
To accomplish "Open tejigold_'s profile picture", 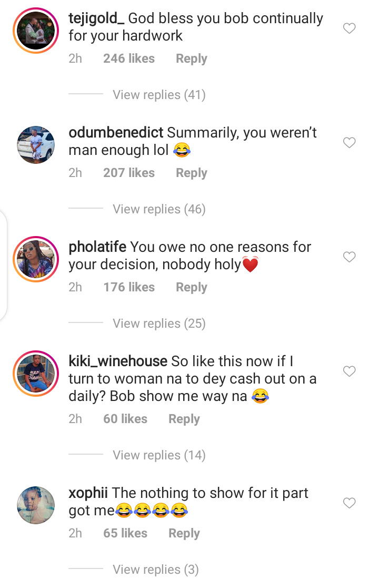I will click(x=36, y=31).
